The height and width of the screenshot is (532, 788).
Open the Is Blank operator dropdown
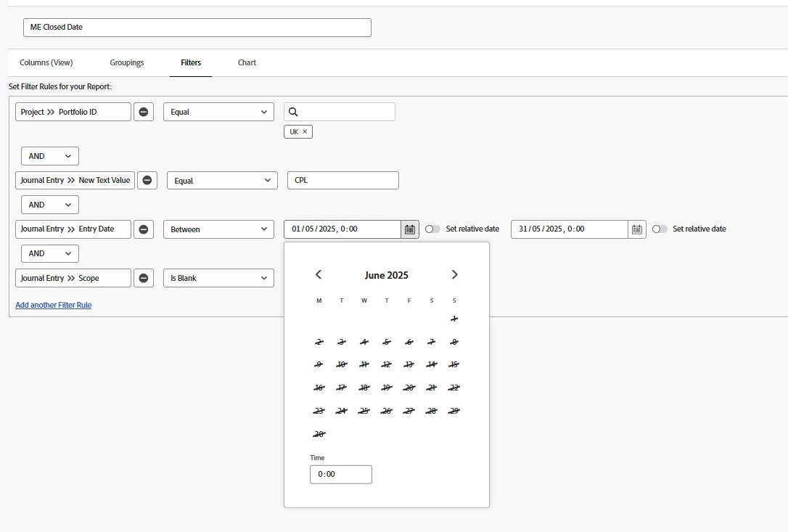(x=218, y=278)
